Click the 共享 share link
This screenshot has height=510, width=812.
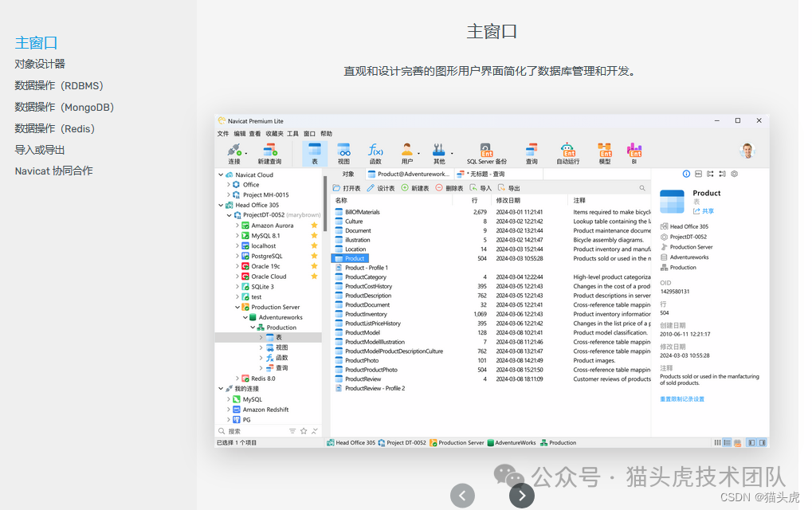point(704,211)
